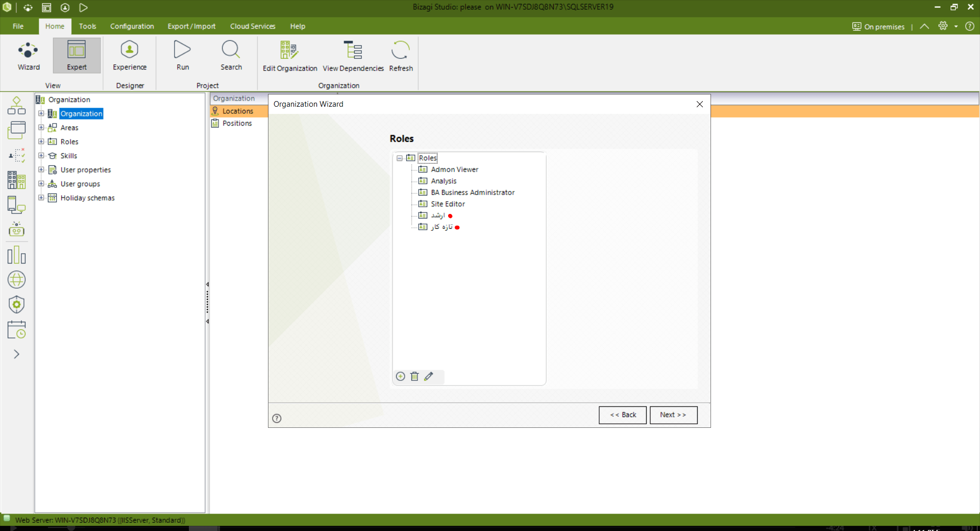Image resolution: width=980 pixels, height=531 pixels.
Task: Select BA Business Administrator role
Action: click(x=473, y=192)
